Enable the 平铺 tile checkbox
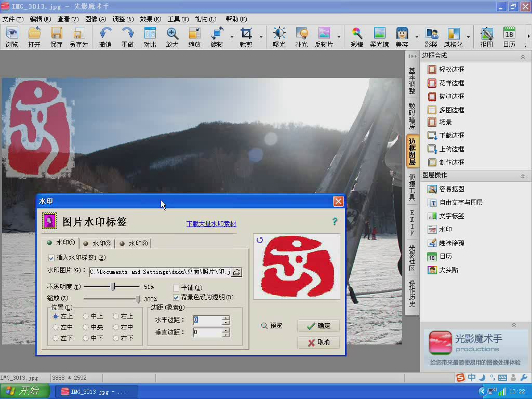Viewport: 532px width, 399px height. [x=176, y=288]
